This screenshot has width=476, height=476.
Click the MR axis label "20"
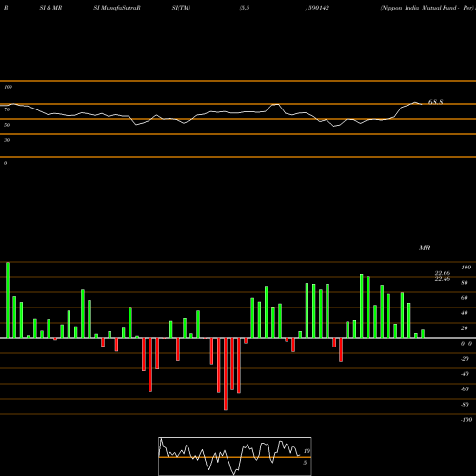click(x=465, y=328)
